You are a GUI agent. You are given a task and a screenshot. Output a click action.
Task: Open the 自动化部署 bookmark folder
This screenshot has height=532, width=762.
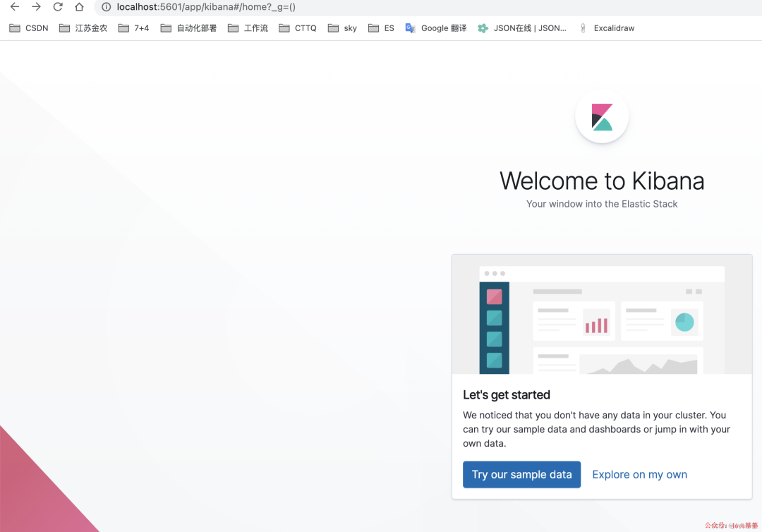click(188, 28)
